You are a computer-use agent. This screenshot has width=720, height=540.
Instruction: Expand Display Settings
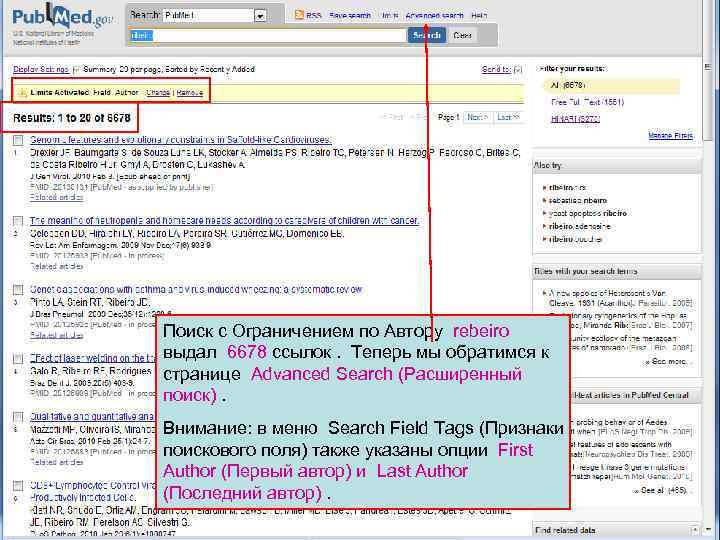[41, 69]
